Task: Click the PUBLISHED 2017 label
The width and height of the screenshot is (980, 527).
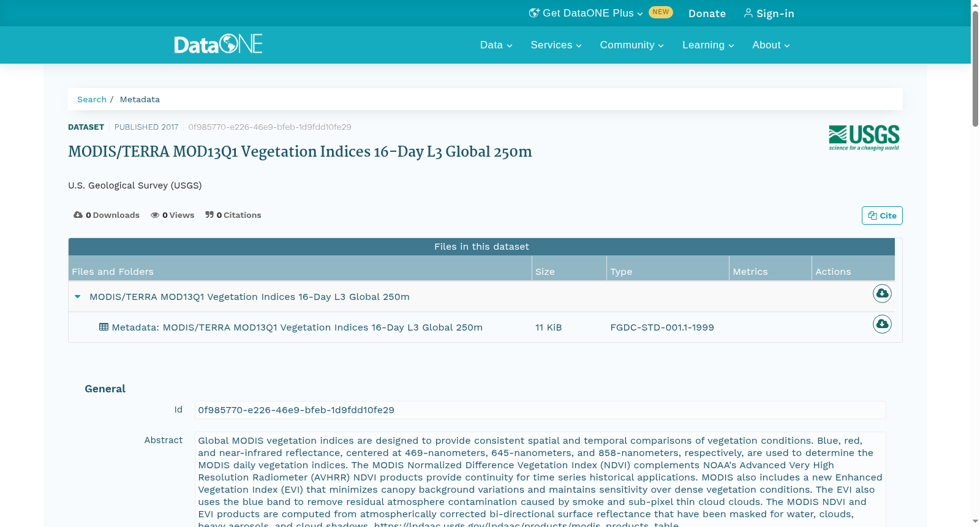Action: coord(146,127)
